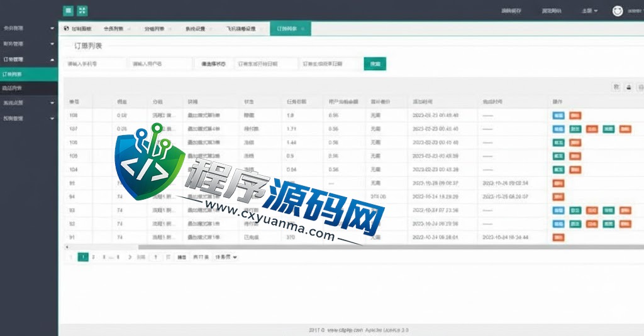Click the first column header of the table
Viewport: 644px width, 336px height.
click(x=78, y=102)
